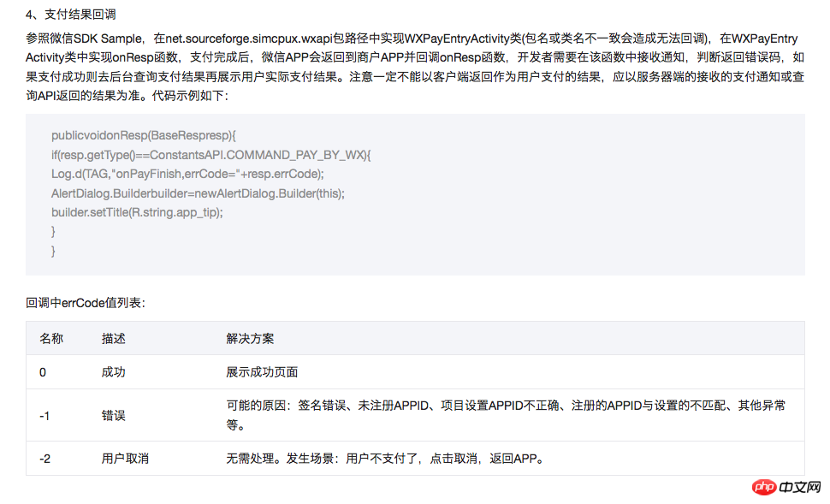The height and width of the screenshot is (504, 830).
Task: Click the '无需处理。发生场景' solution cell
Action: (x=385, y=459)
